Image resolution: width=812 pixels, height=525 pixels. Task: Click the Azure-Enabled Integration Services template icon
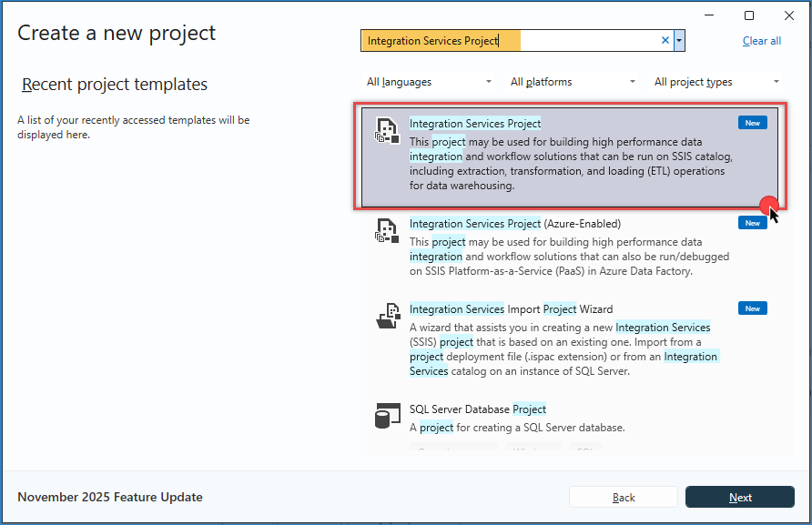[x=387, y=231]
